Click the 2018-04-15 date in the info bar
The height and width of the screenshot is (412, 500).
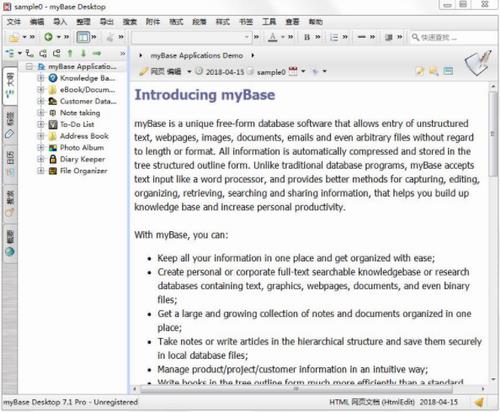pyautogui.click(x=225, y=72)
